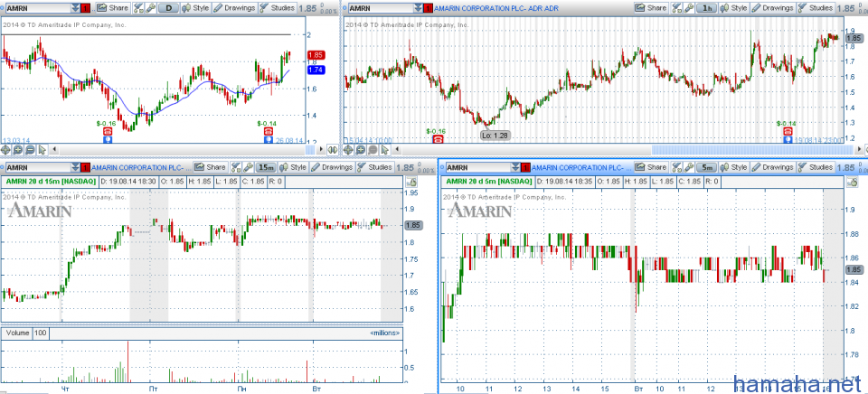Open chart settings wrench on the daily chart
868x394 pixels.
[150, 8]
